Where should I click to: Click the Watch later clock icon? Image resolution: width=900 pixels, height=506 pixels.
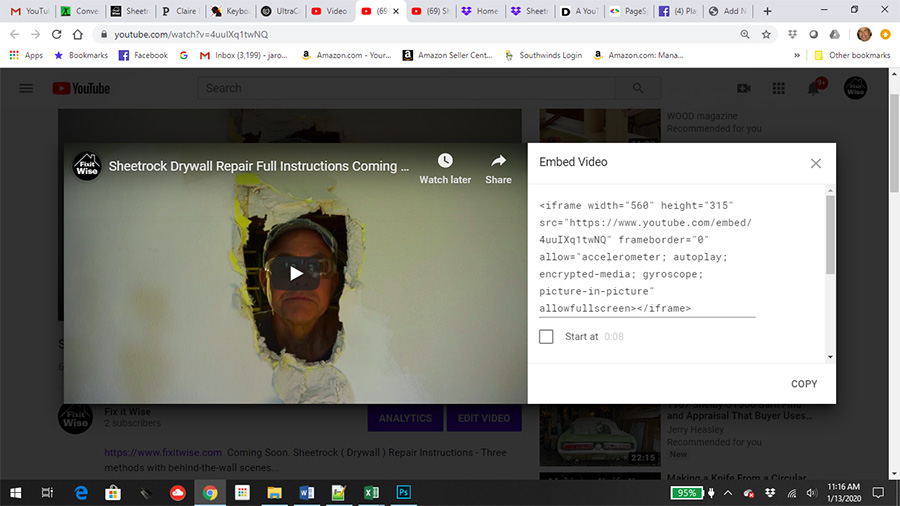[x=445, y=161]
